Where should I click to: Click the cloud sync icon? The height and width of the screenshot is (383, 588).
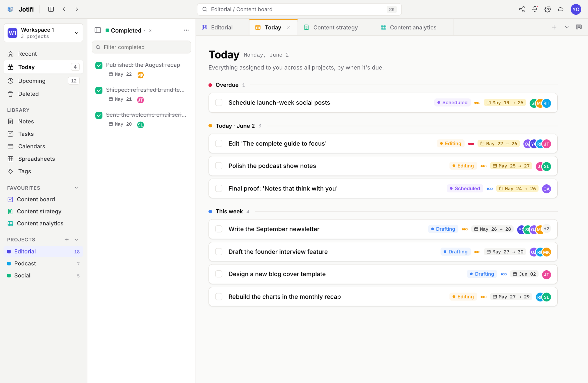click(x=561, y=9)
